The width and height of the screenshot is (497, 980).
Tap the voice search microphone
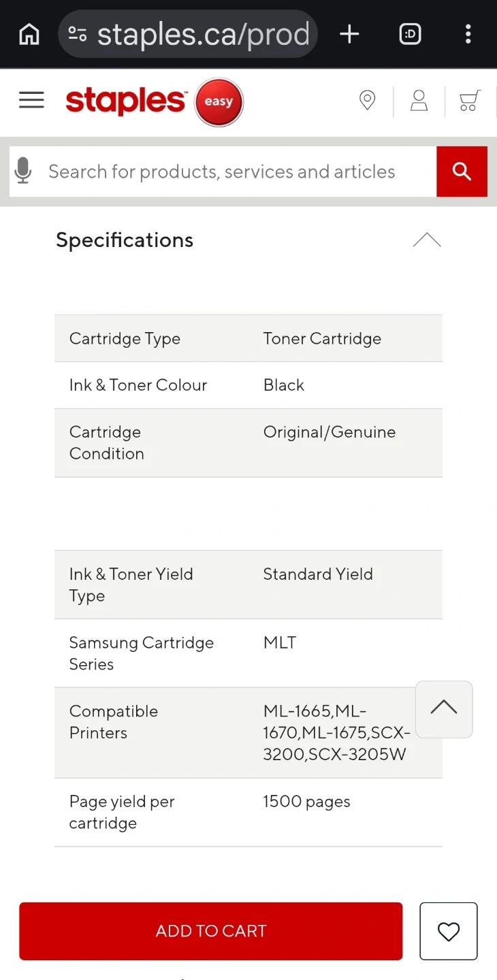point(23,171)
